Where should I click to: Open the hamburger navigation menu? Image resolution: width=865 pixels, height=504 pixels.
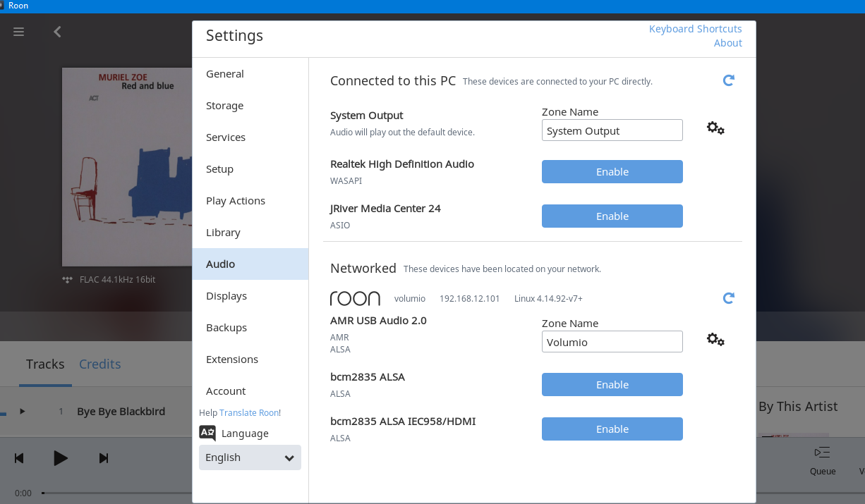click(x=19, y=32)
